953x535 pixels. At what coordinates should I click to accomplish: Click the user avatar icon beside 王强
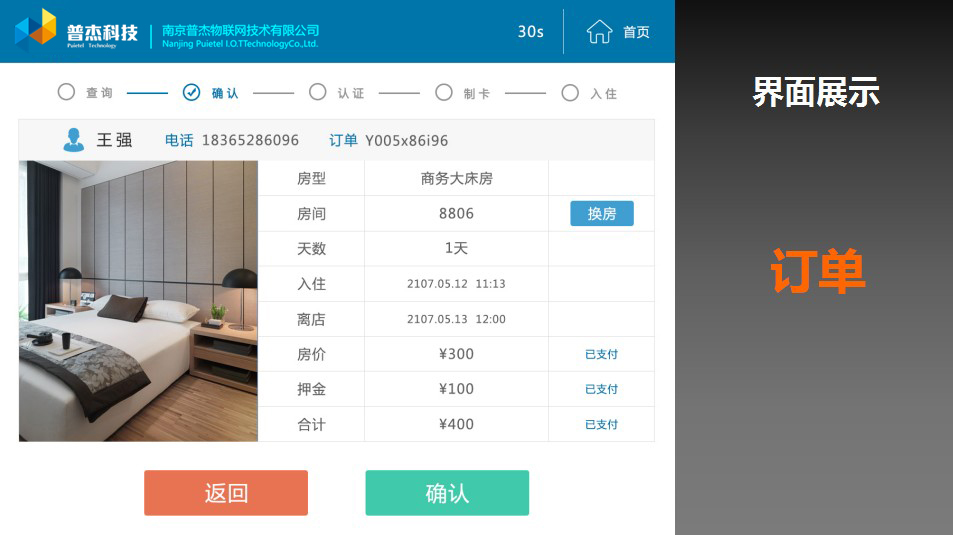pyautogui.click(x=73, y=140)
